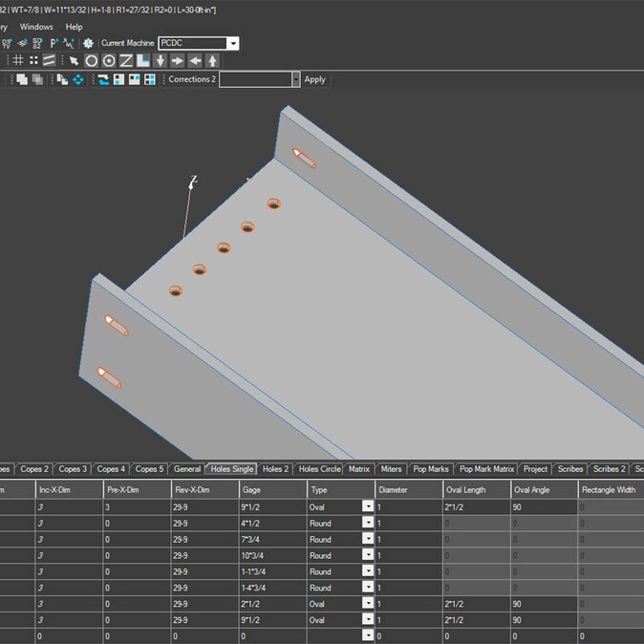The width and height of the screenshot is (644, 644).
Task: Click the layout icon with blue top corner
Action: pos(135,79)
